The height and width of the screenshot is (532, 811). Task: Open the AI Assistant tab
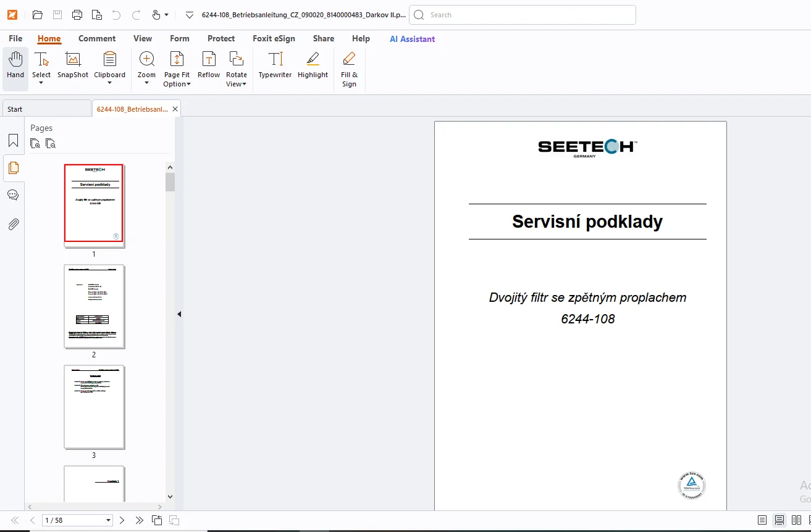[x=412, y=39]
